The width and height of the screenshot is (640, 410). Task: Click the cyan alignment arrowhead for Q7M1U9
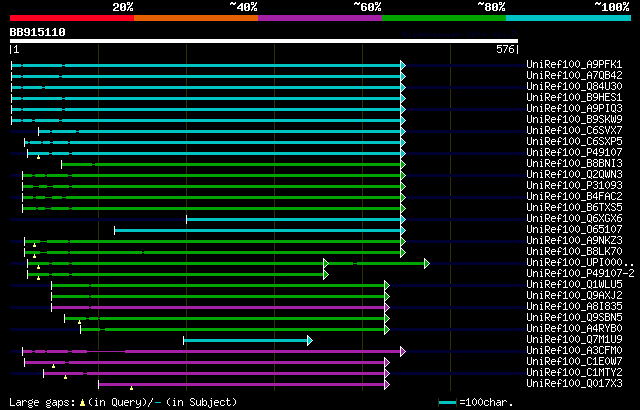310,341
